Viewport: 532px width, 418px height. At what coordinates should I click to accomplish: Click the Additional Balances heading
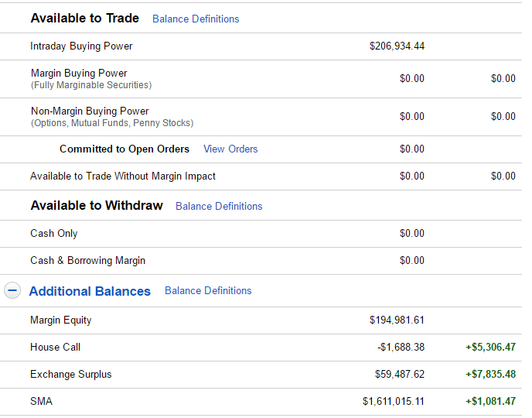coord(90,291)
